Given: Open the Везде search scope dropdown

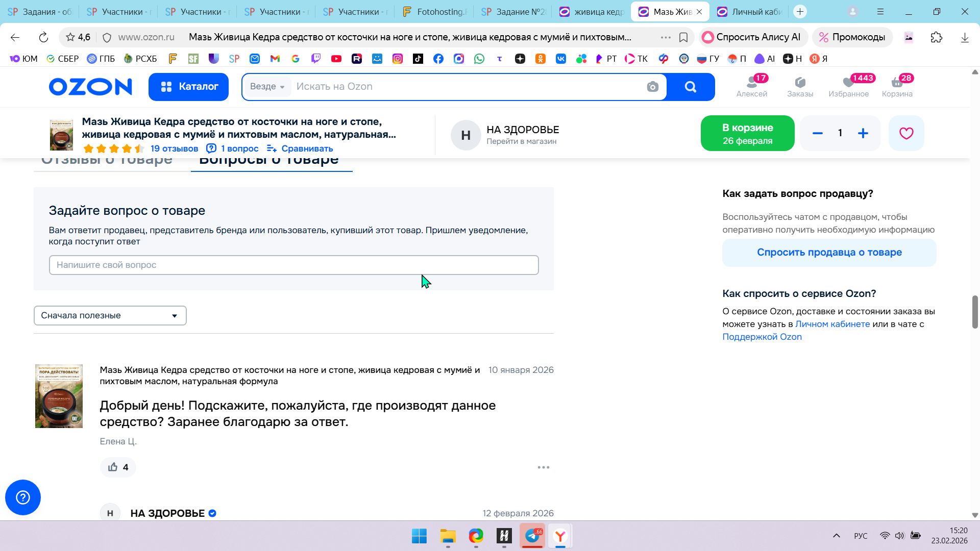Looking at the screenshot, I should coord(267,87).
